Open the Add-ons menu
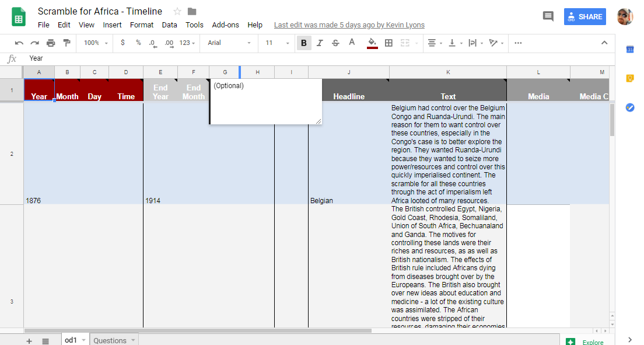Screen dimensions: 644x345 (225, 25)
